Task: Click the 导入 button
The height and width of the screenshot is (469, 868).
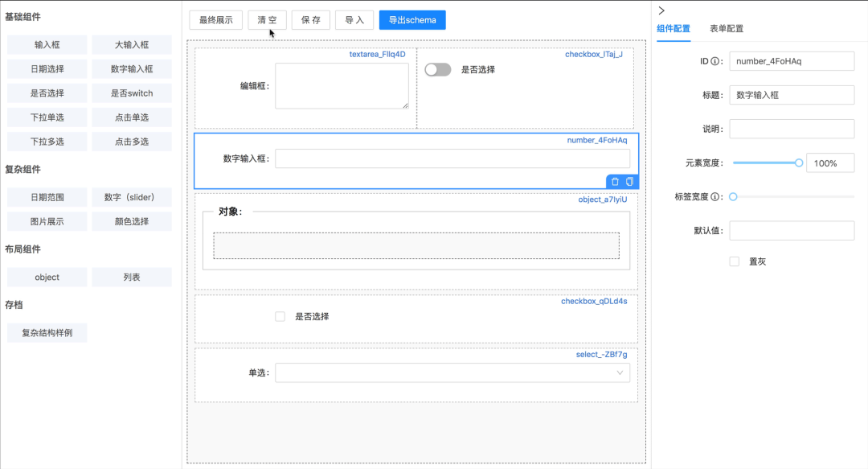Action: (x=354, y=20)
